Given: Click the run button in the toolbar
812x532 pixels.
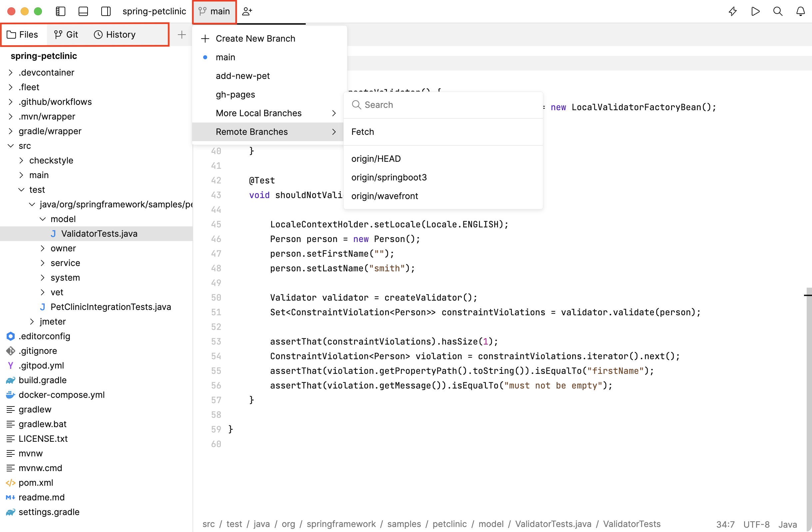Looking at the screenshot, I should click(x=755, y=11).
